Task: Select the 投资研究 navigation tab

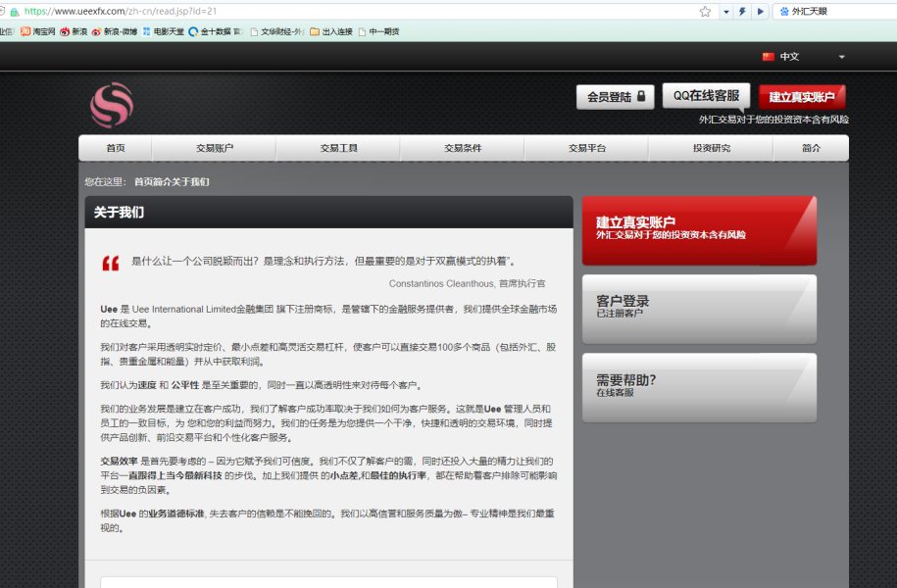Action: click(711, 148)
